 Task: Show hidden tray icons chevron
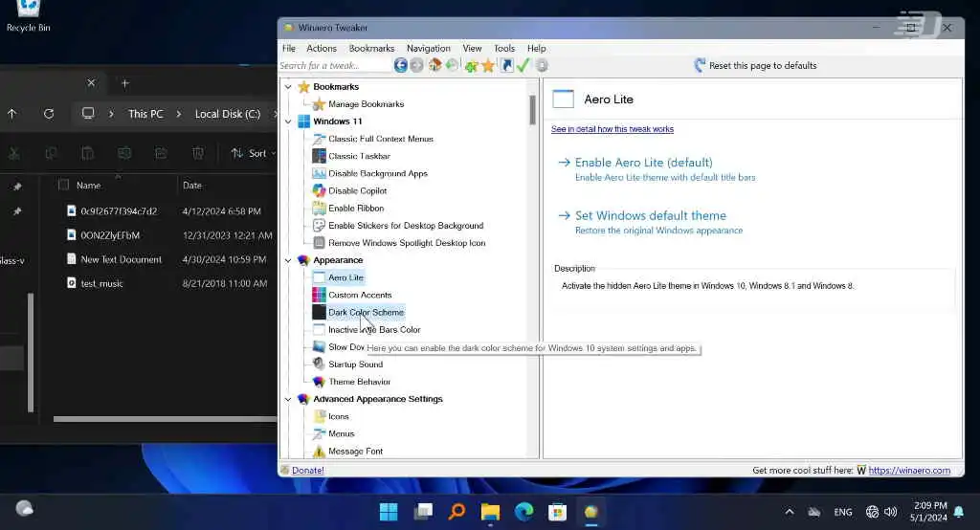coord(790,512)
